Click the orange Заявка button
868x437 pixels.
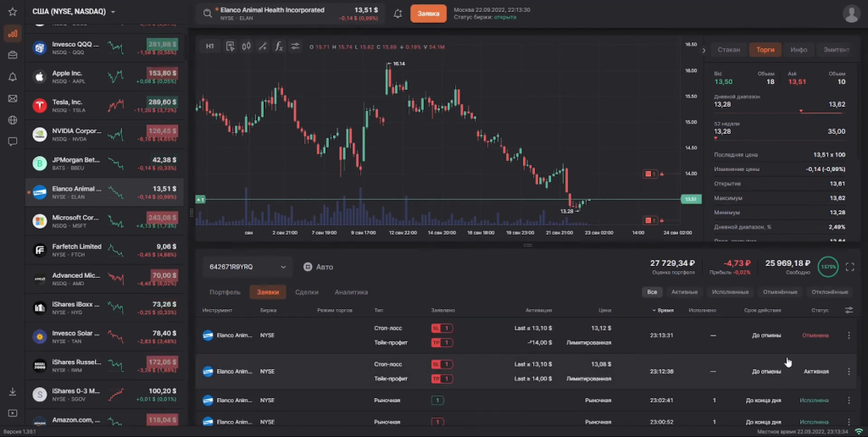(x=428, y=14)
